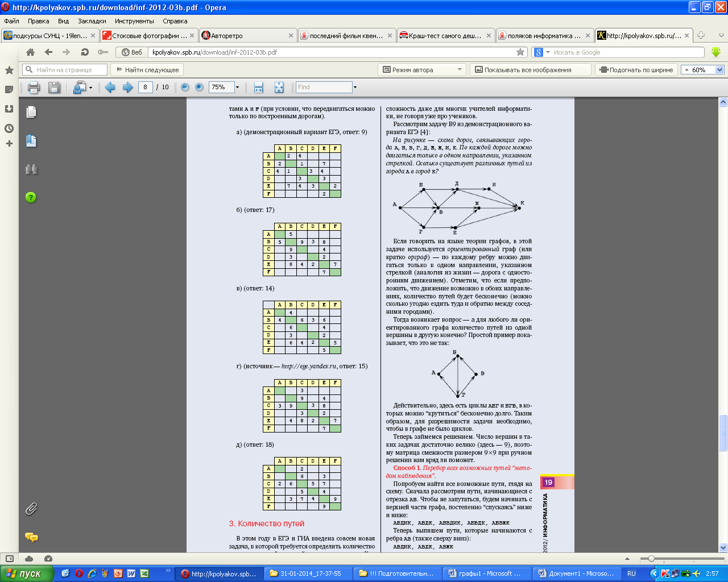The image size is (728, 582).
Task: Add a panel with the sidebar plus
Action: point(9,143)
